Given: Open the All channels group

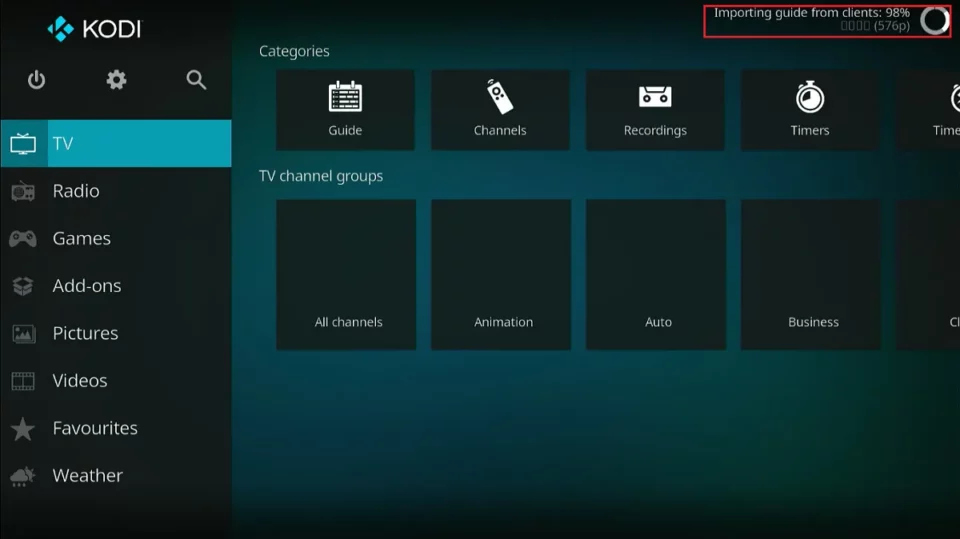Looking at the screenshot, I should coord(346,274).
